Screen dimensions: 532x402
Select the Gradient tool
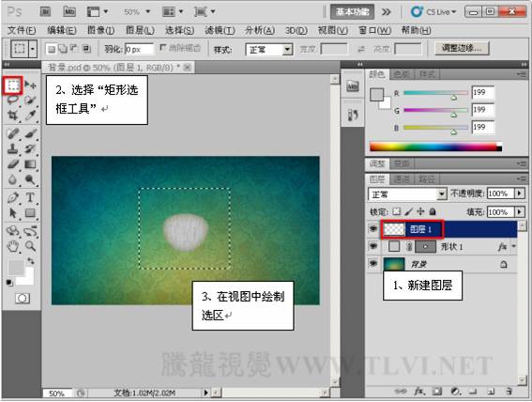(31, 164)
